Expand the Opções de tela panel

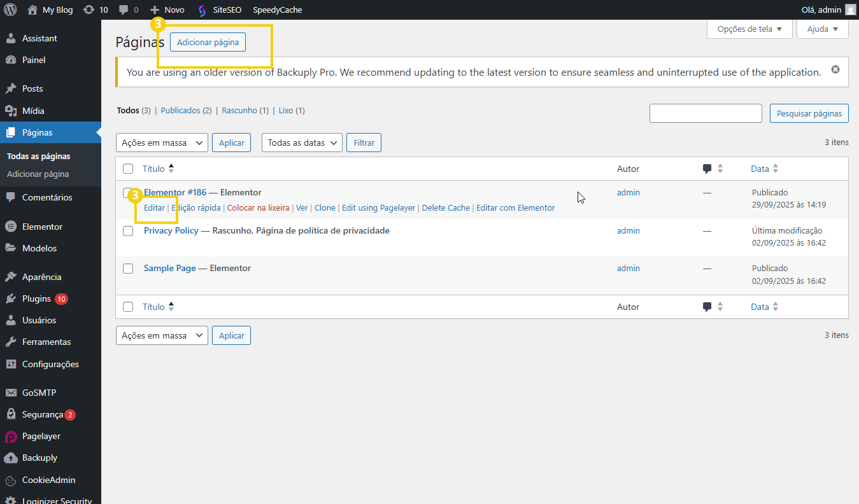(x=749, y=29)
